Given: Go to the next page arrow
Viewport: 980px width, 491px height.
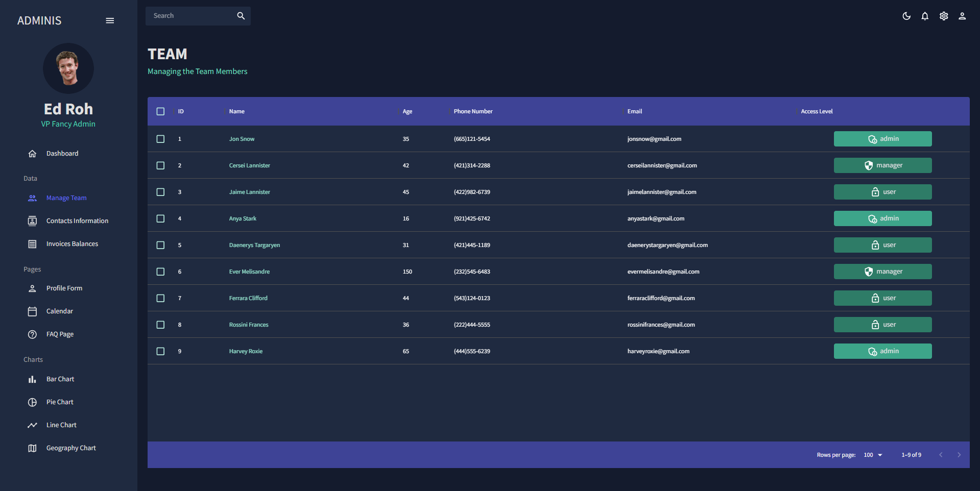Looking at the screenshot, I should 959,455.
